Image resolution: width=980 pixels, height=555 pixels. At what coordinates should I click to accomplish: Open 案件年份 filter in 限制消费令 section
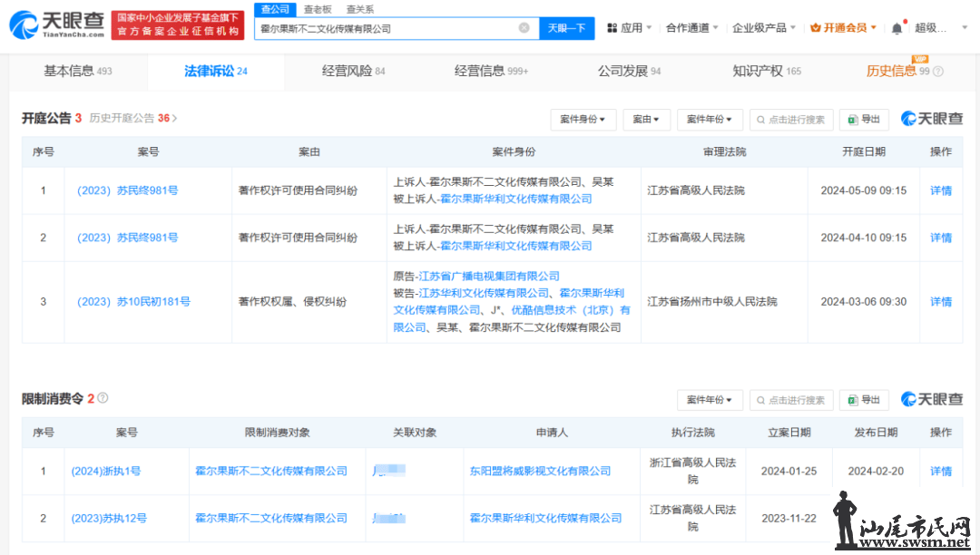[x=710, y=400]
